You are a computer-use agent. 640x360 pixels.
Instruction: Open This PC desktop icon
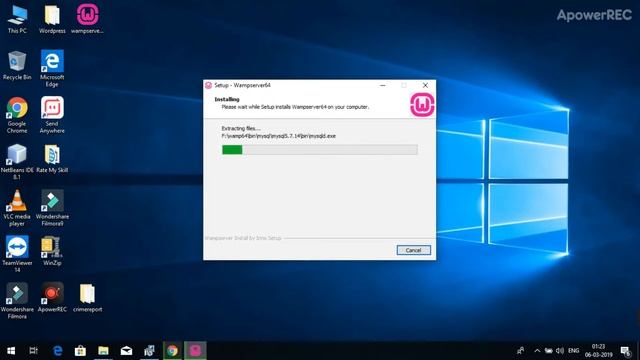[17, 19]
